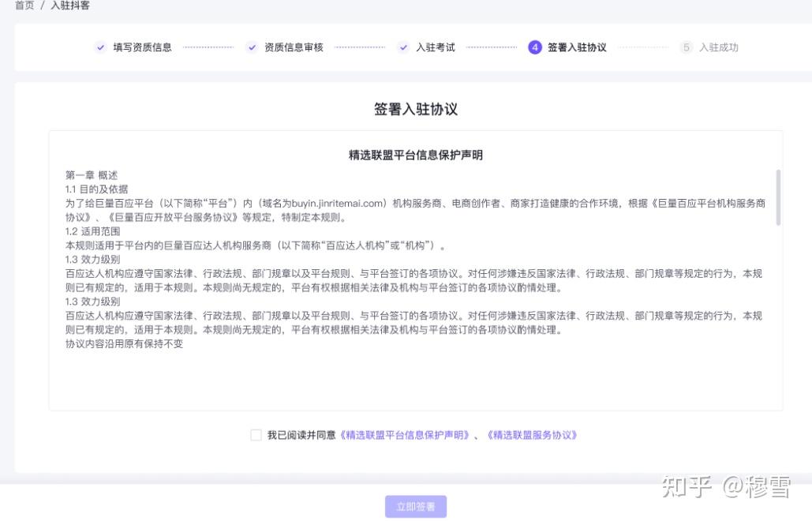Click the agreement text scrollbar thumb
The image size is (812, 521).
point(778,197)
